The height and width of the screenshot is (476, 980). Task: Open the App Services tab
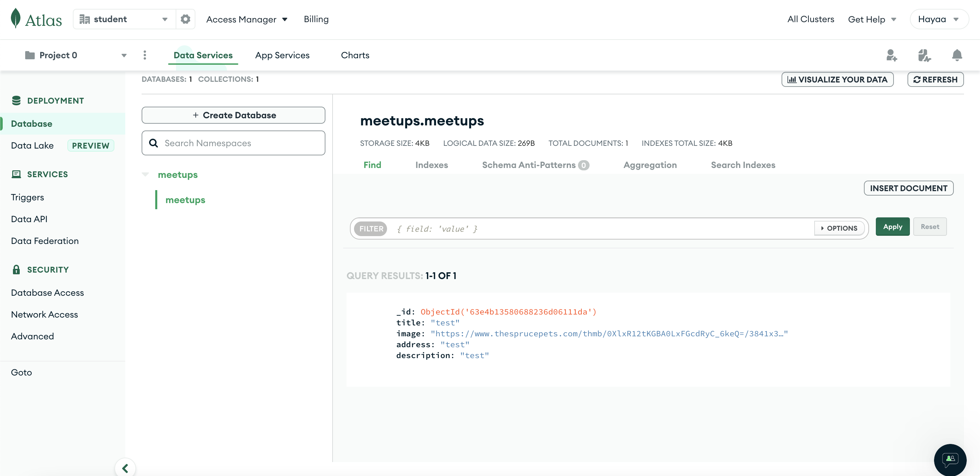(282, 55)
